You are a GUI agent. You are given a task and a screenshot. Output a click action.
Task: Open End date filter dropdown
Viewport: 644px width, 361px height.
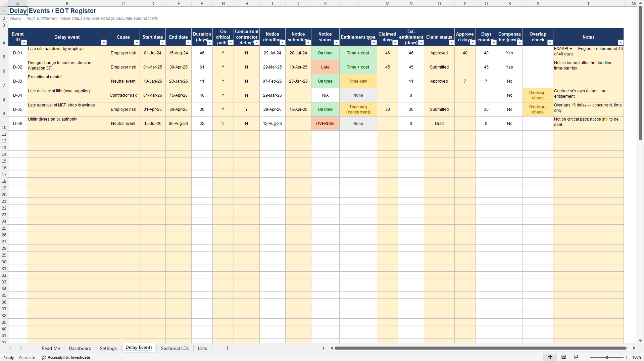188,43
